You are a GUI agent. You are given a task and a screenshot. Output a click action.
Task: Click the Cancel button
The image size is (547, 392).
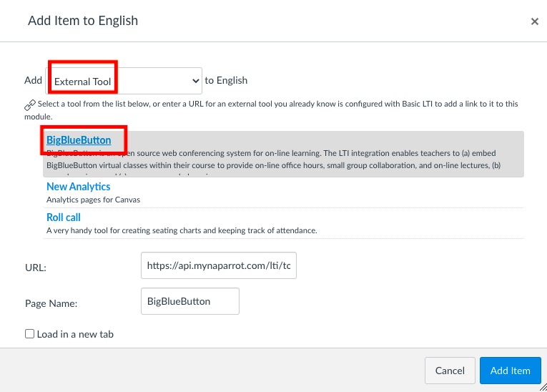[x=450, y=371]
